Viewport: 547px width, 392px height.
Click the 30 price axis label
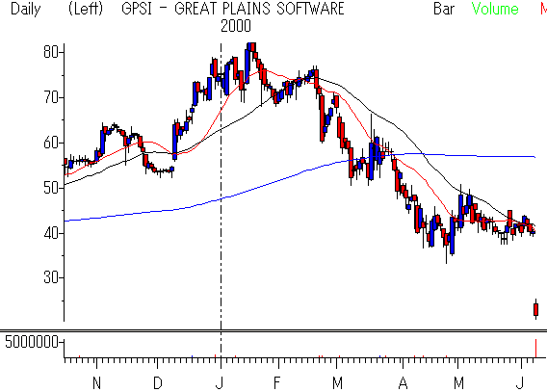click(51, 278)
